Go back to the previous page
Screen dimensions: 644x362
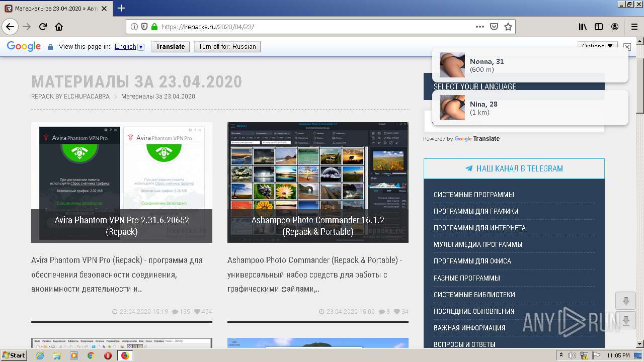pyautogui.click(x=10, y=27)
